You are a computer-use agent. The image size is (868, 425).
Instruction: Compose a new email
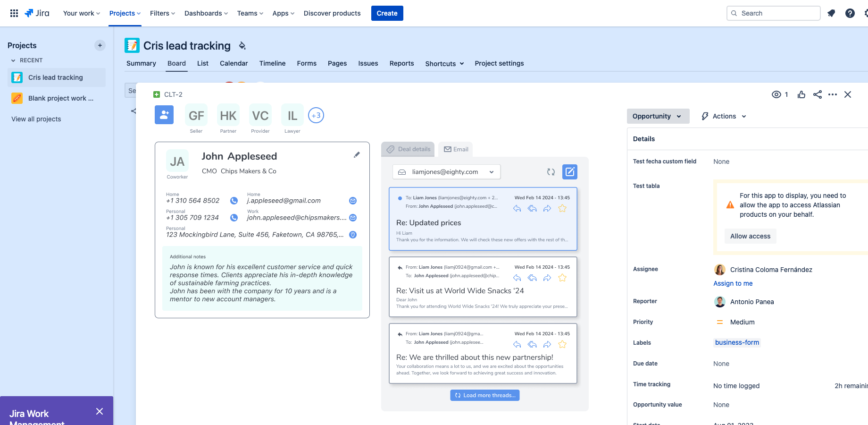(570, 172)
